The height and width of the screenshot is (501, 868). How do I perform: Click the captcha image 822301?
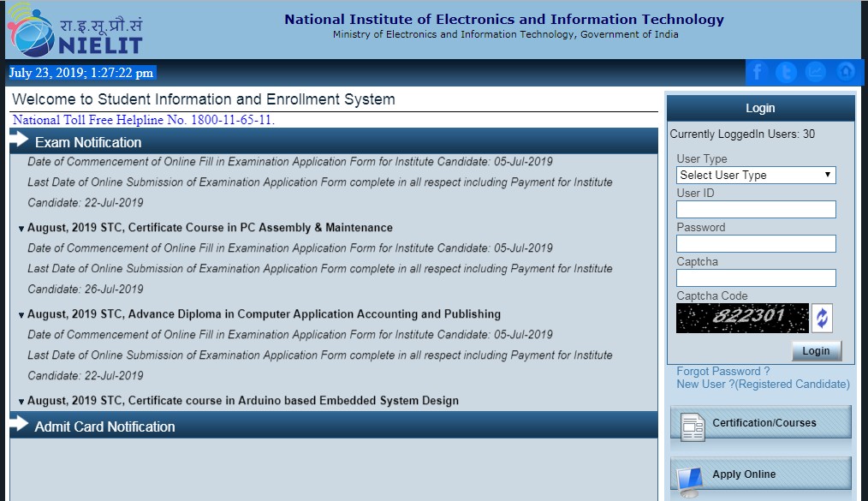click(742, 318)
